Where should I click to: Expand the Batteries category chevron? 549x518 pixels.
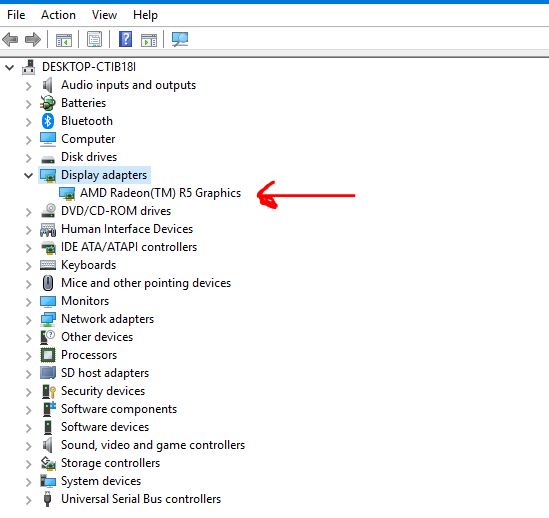point(29,104)
